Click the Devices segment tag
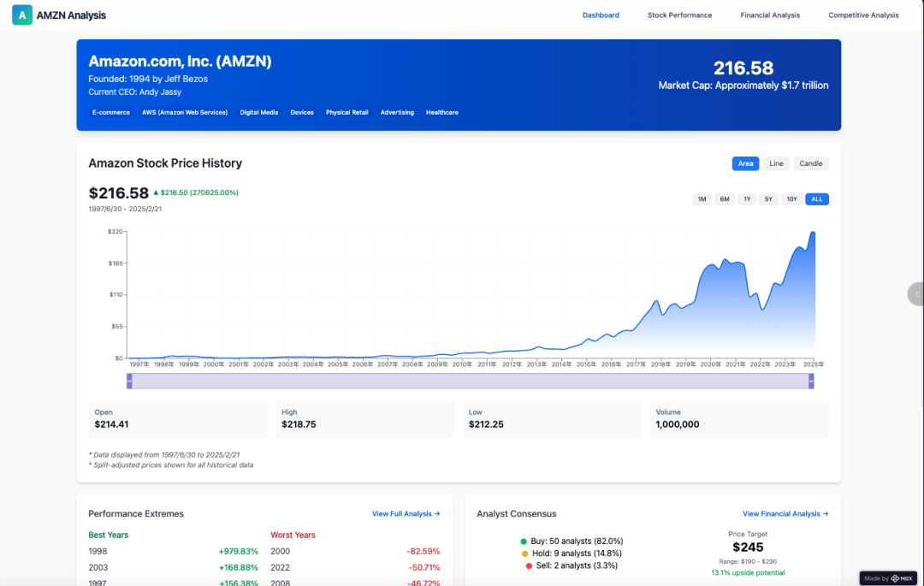The image size is (924, 586). 302,112
